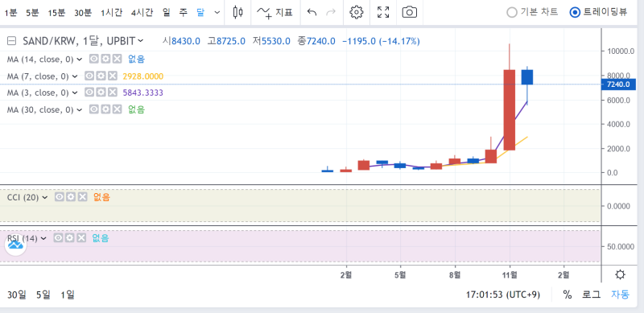Open the SAND/KRW symbol dropdown chevron
Screen dimensions: 644x313
coord(140,41)
